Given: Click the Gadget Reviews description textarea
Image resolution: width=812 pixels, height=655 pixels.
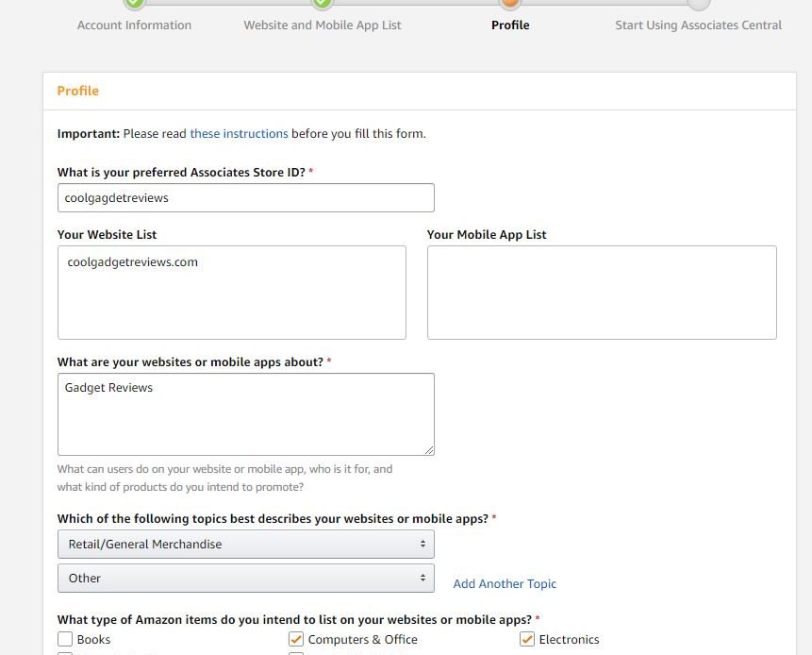Looking at the screenshot, I should click(246, 414).
